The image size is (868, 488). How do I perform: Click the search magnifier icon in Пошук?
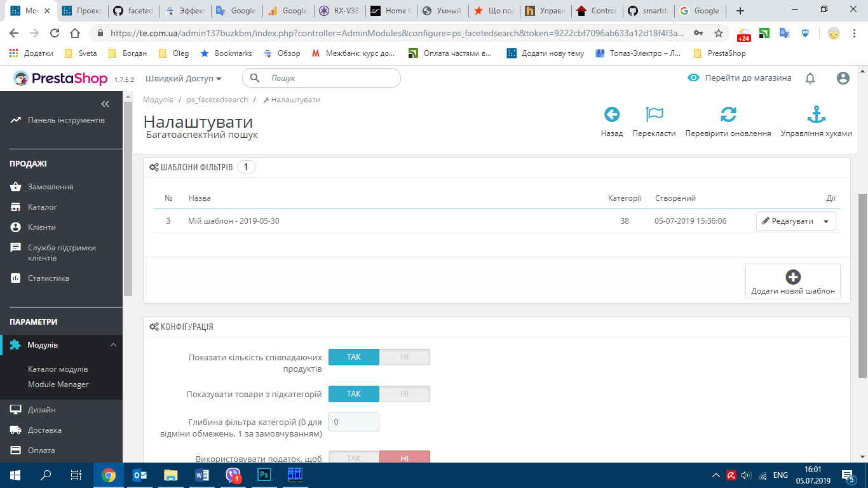tap(255, 78)
